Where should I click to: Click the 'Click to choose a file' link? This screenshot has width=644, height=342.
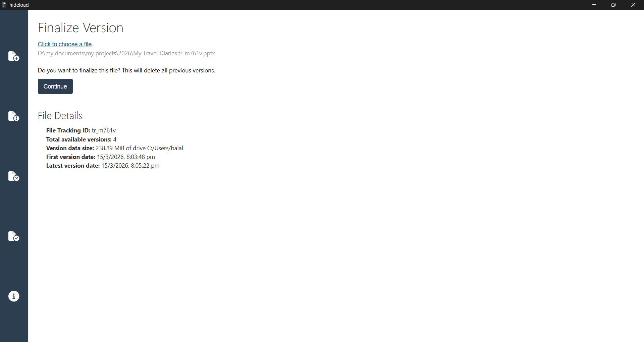65,44
